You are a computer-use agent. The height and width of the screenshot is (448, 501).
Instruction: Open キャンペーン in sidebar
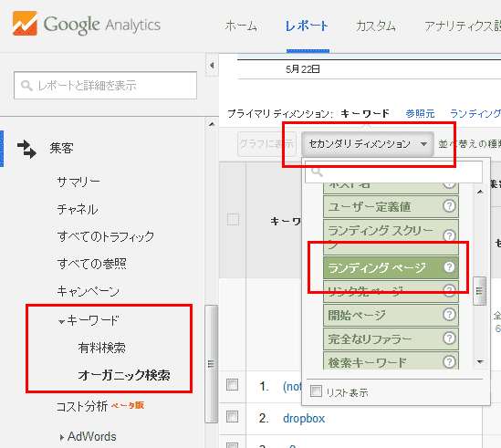[89, 291]
